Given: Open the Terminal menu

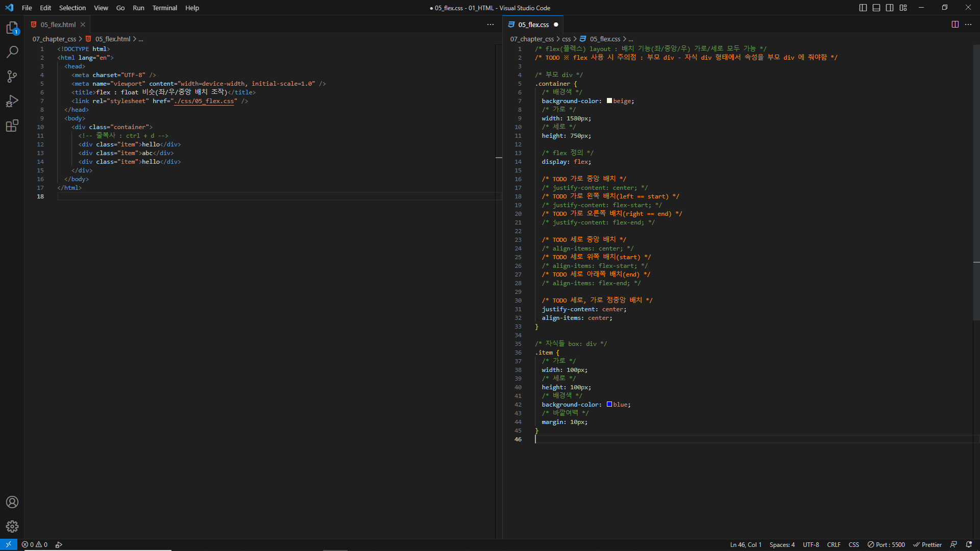Looking at the screenshot, I should coord(164,8).
